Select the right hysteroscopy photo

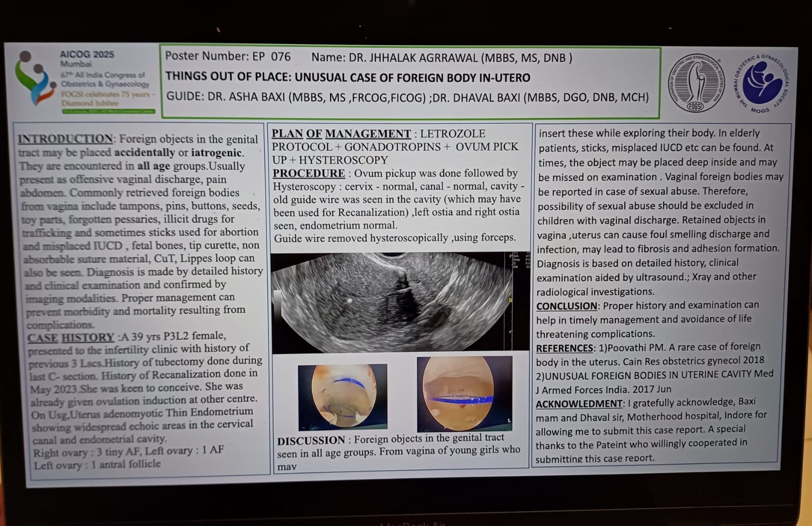[x=464, y=393]
